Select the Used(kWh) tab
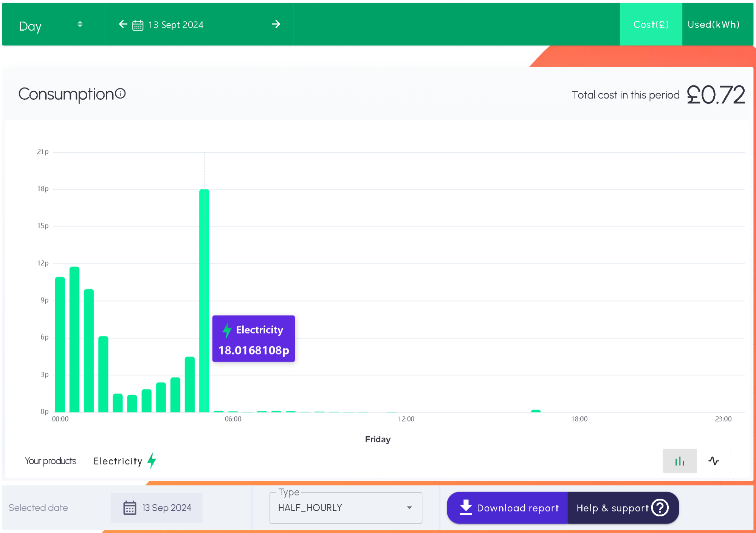756x533 pixels. (x=714, y=25)
